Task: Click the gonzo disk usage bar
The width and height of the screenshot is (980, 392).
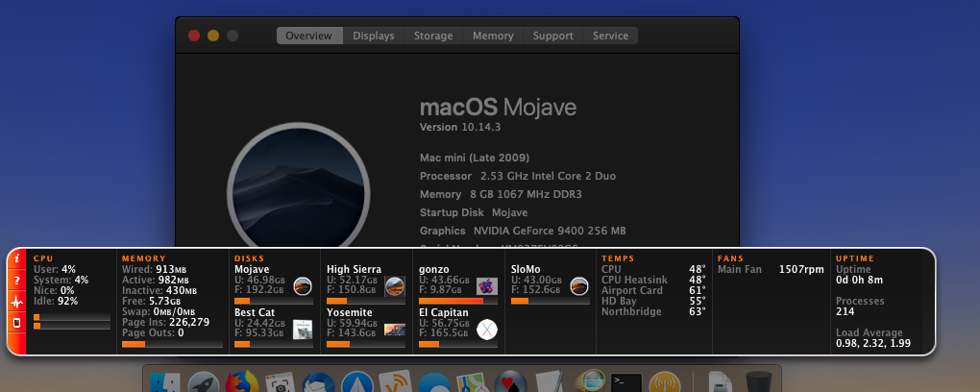Action: 458,302
